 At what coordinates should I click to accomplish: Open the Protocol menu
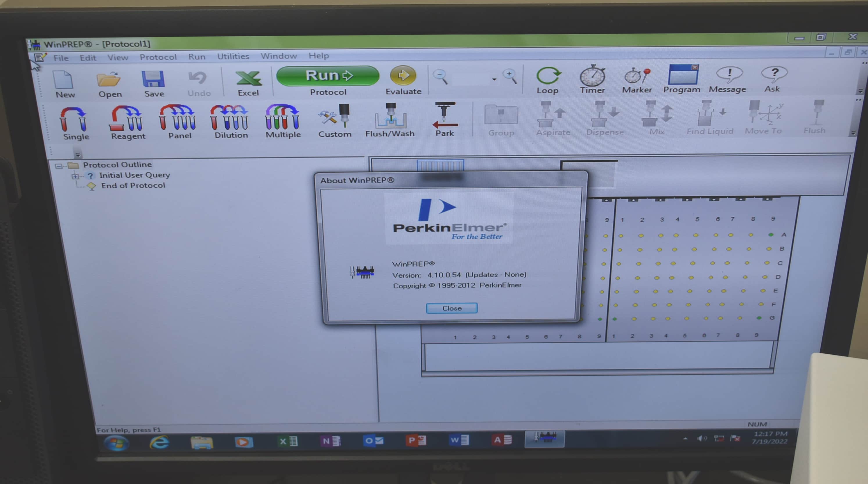pos(158,57)
